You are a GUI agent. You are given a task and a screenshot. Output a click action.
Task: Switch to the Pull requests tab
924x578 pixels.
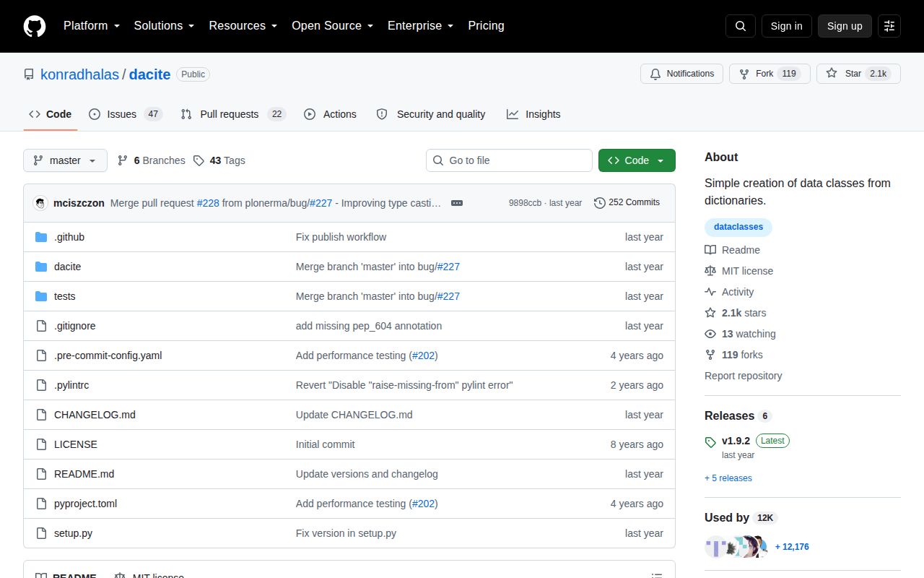pyautogui.click(x=233, y=114)
